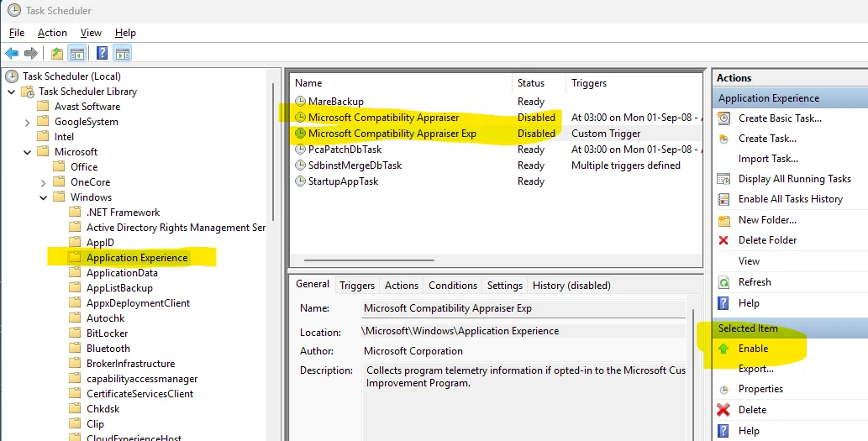Screen dimensions: 868x441
Task: Click the task Name field
Action: point(523,309)
